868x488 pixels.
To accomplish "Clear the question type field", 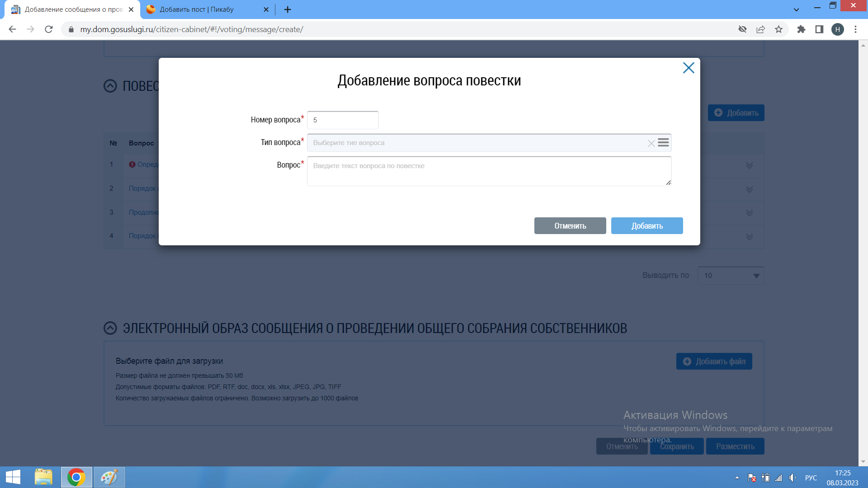I will point(651,143).
